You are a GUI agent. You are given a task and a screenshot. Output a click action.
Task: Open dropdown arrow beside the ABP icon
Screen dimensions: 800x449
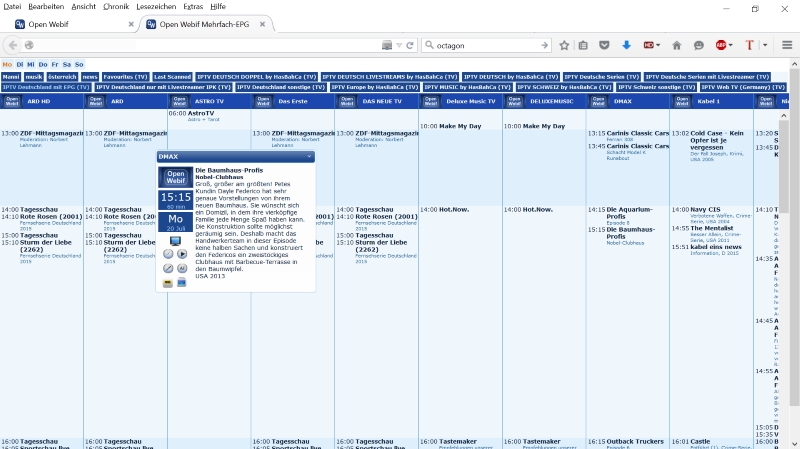(x=731, y=45)
